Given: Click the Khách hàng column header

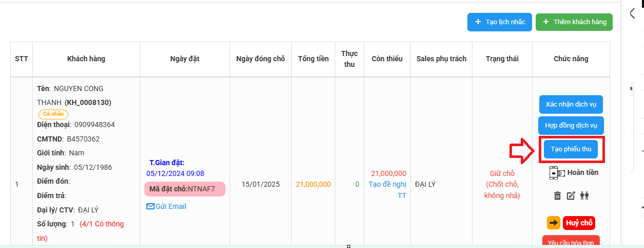Looking at the screenshot, I should [x=86, y=59].
